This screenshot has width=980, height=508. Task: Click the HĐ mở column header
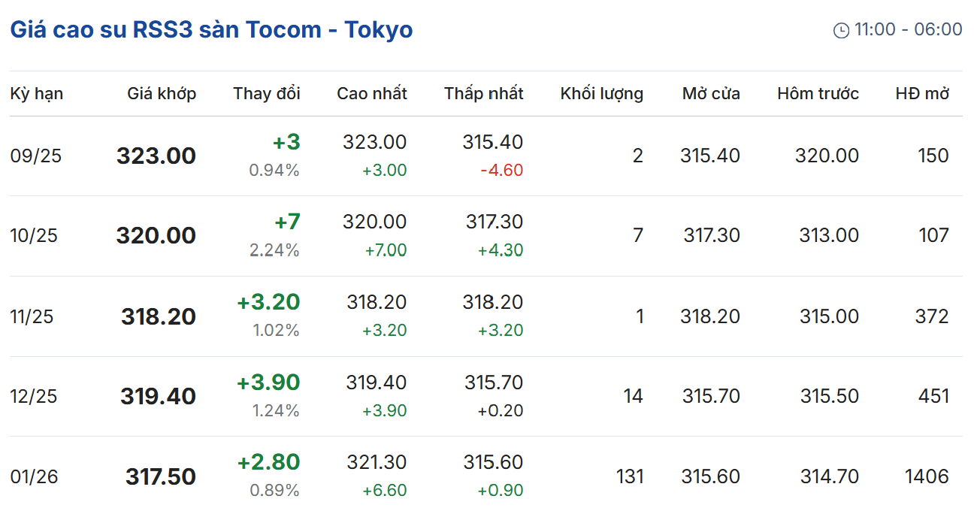(x=922, y=94)
